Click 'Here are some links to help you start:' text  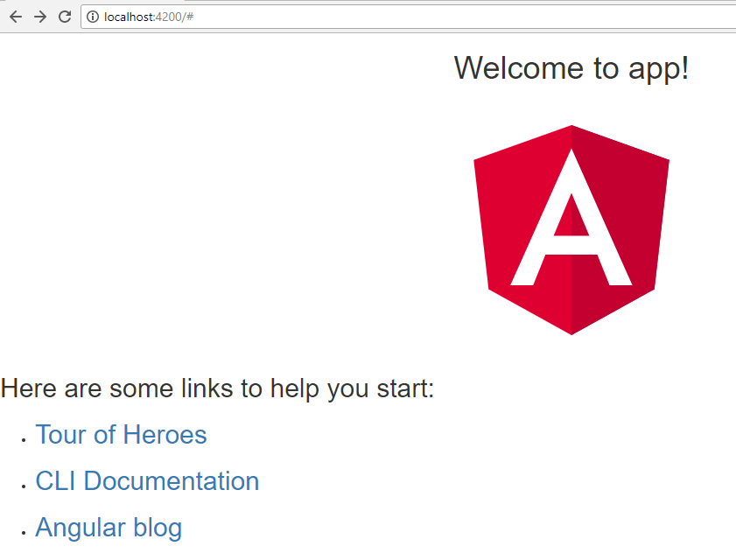[x=217, y=388]
